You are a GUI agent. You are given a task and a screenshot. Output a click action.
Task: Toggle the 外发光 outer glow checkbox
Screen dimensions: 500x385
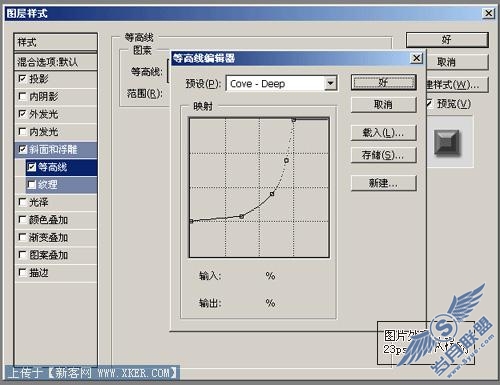click(x=22, y=114)
